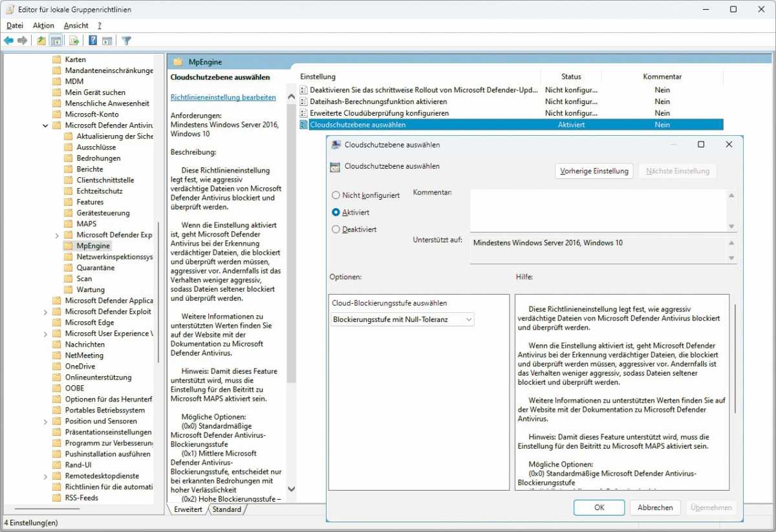The height and width of the screenshot is (532, 776).
Task: Click the 'Nächste Einstellung' button
Action: pos(677,171)
